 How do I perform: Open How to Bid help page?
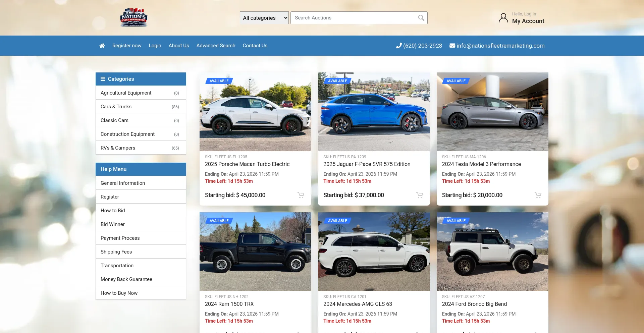coord(141,211)
